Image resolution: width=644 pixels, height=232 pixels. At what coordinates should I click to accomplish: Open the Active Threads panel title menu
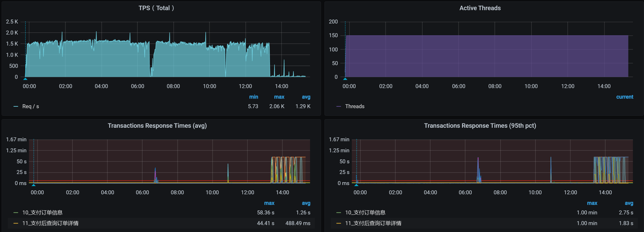(x=480, y=8)
